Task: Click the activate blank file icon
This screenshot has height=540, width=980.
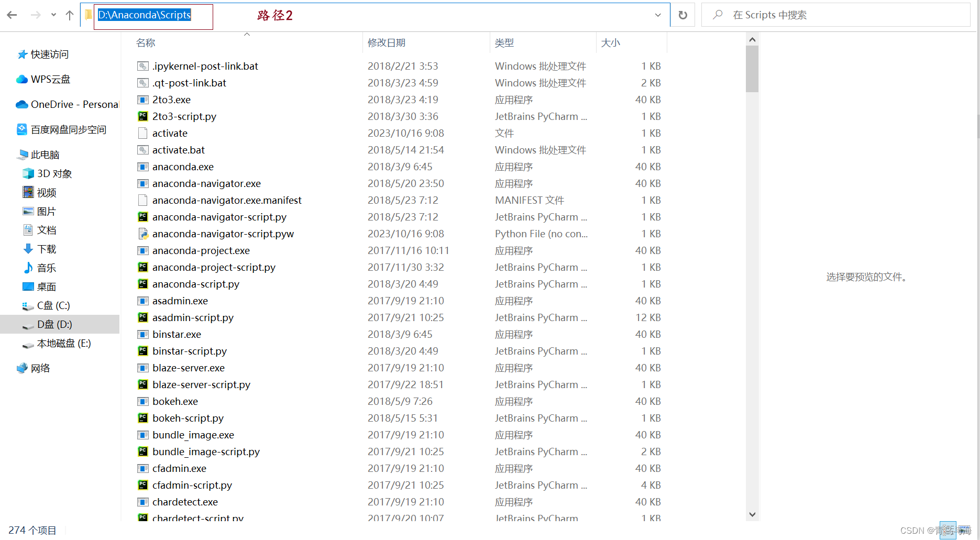Action: 143,133
